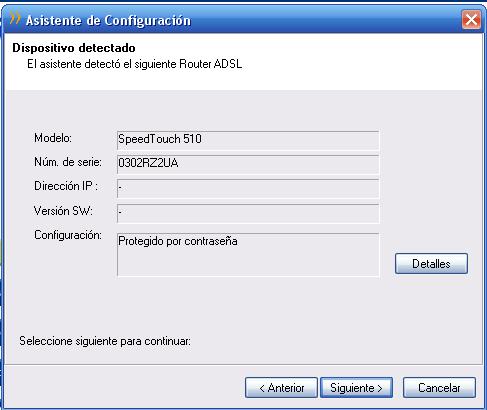Continue with the Siguiente button
487x410 pixels.
click(x=356, y=388)
